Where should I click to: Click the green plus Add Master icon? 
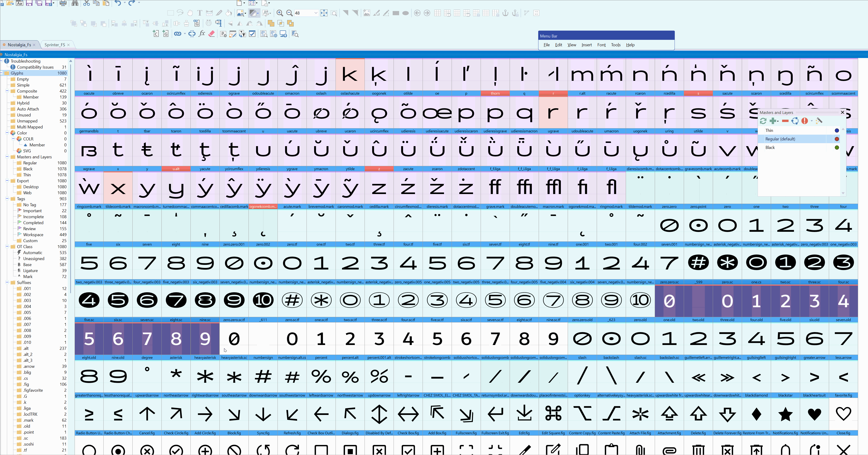click(x=773, y=121)
